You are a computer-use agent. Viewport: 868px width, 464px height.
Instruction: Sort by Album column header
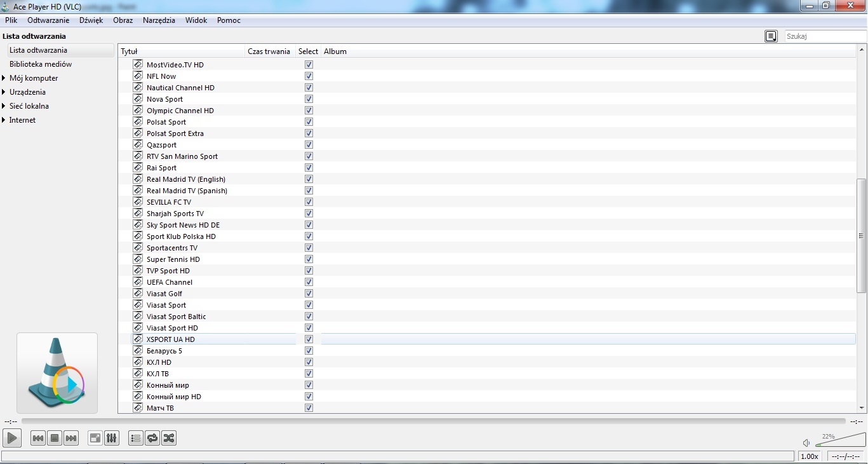coord(589,51)
